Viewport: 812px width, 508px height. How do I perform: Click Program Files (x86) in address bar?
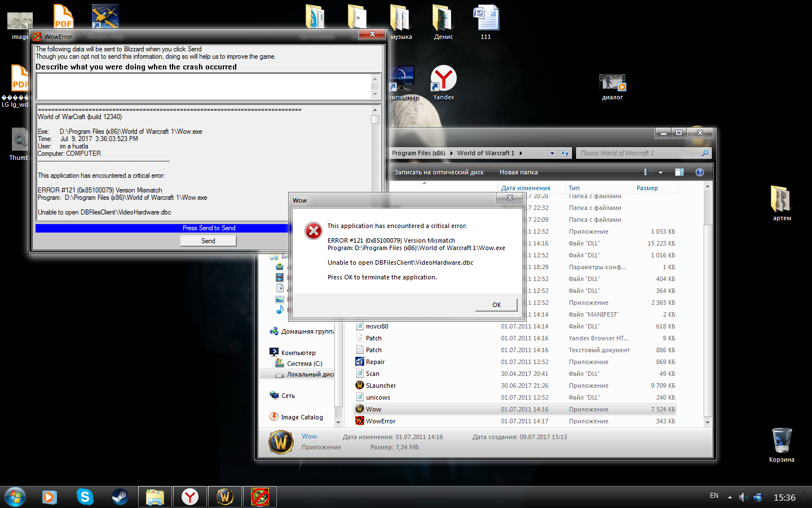[418, 153]
